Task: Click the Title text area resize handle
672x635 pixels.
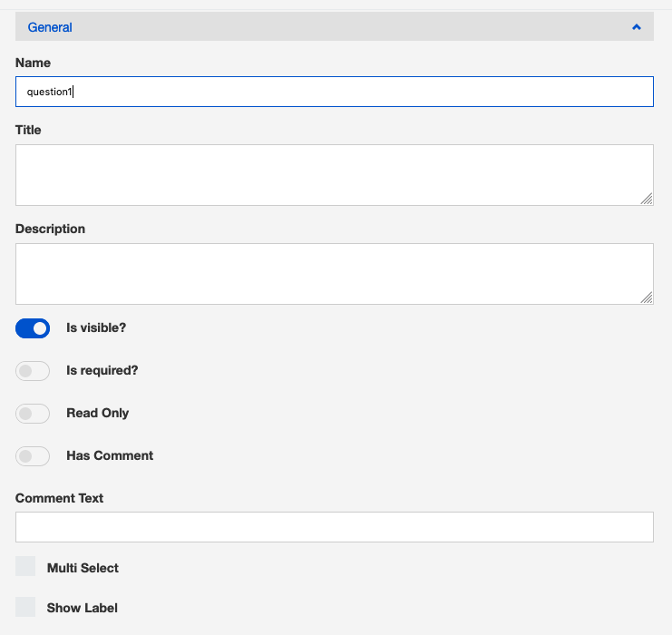Action: click(x=647, y=199)
